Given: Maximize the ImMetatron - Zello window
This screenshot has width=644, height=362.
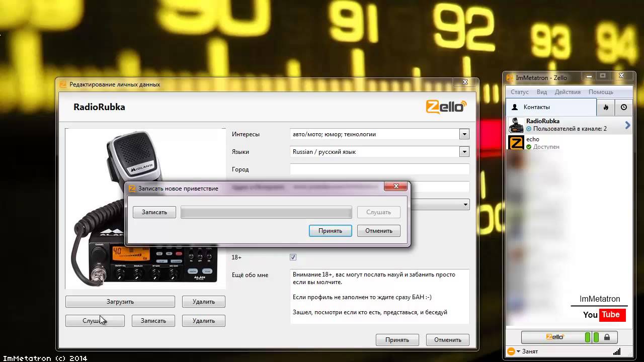Looking at the screenshot, I should click(602, 76).
